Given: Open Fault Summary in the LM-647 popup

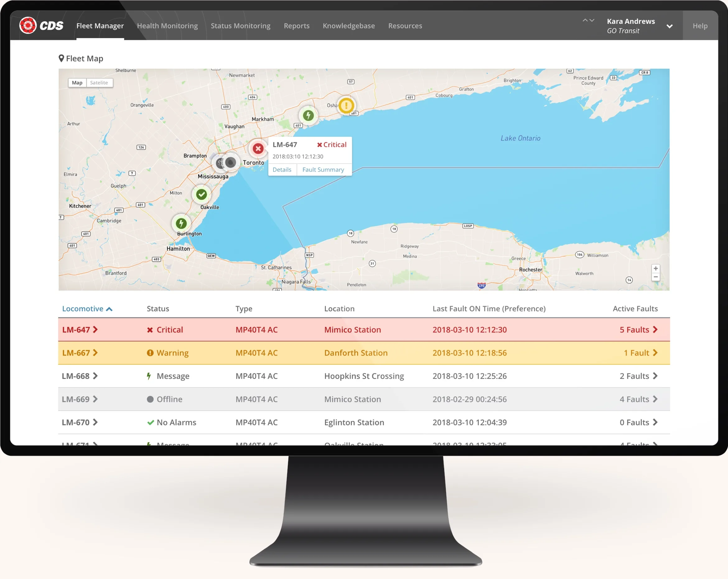Looking at the screenshot, I should click(323, 170).
